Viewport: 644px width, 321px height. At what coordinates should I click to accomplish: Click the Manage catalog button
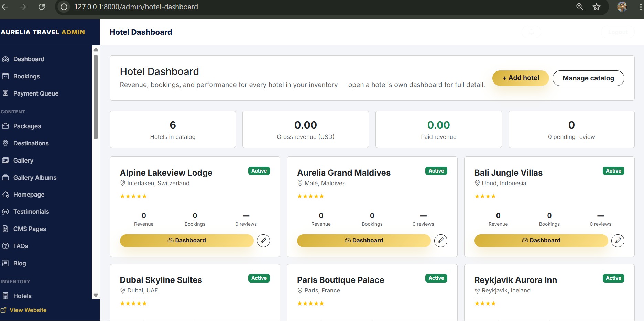click(x=588, y=78)
